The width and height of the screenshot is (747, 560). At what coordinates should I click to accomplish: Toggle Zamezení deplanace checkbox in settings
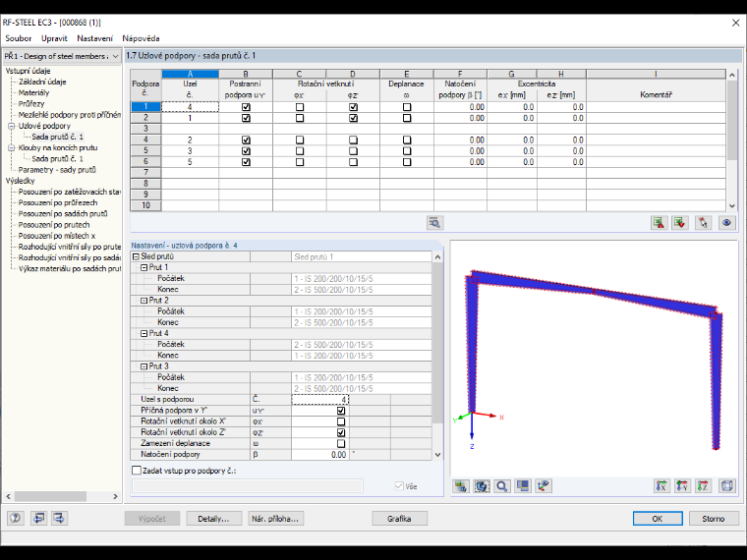[341, 443]
